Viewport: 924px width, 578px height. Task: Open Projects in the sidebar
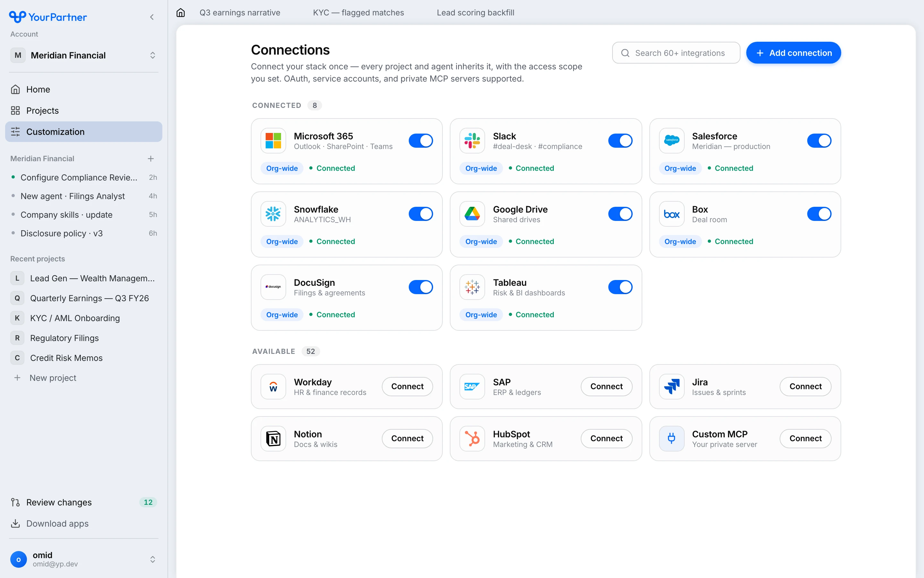tap(84, 110)
